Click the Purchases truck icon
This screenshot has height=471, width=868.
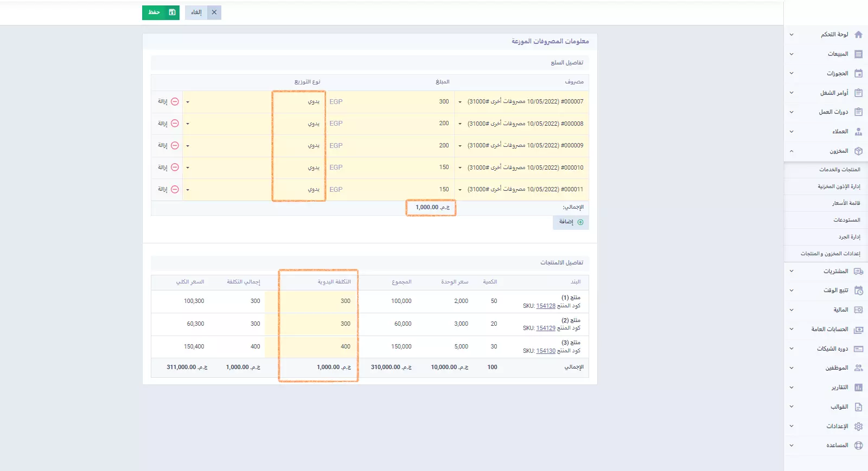[858, 272]
